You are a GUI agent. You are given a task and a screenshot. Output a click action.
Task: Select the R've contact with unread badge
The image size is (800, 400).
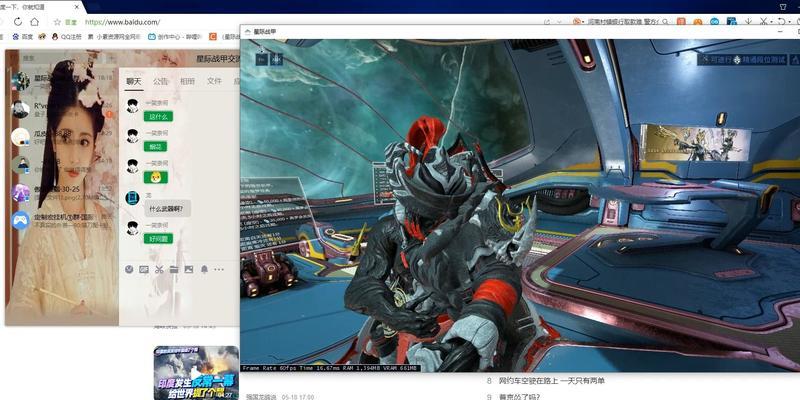62,109
